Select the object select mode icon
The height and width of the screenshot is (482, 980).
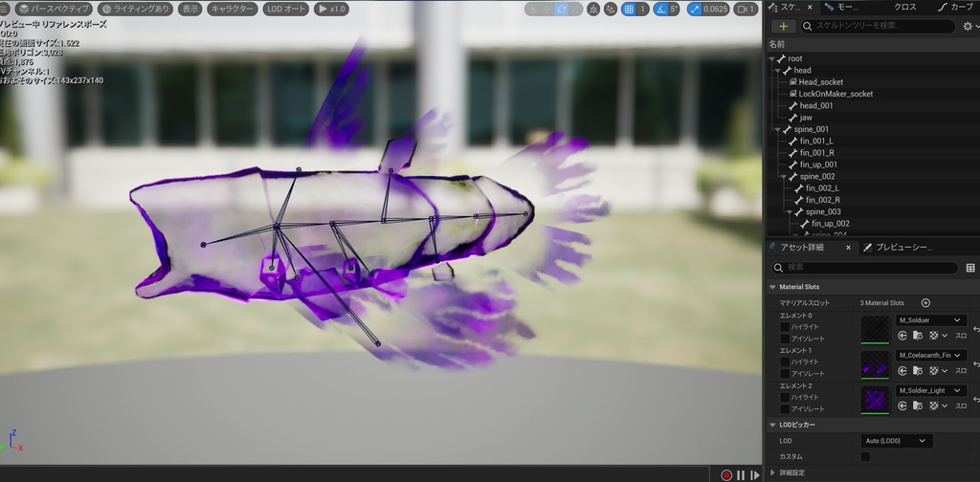click(532, 10)
